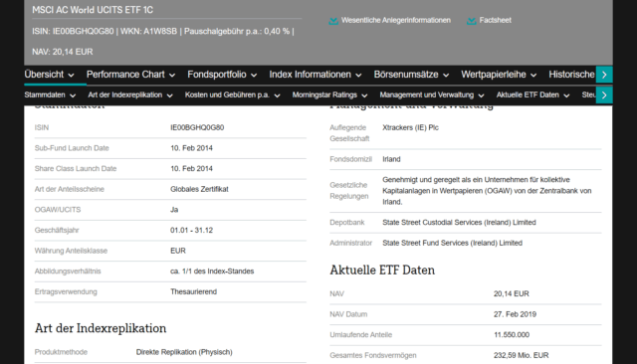Click the value Thesaurierend
The image size is (637, 364).
pos(193,291)
